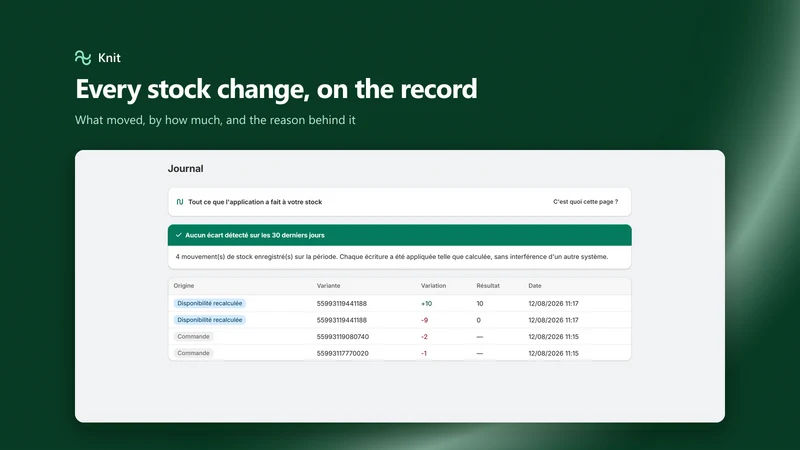Click the last "Commande" origin badge

click(193, 353)
